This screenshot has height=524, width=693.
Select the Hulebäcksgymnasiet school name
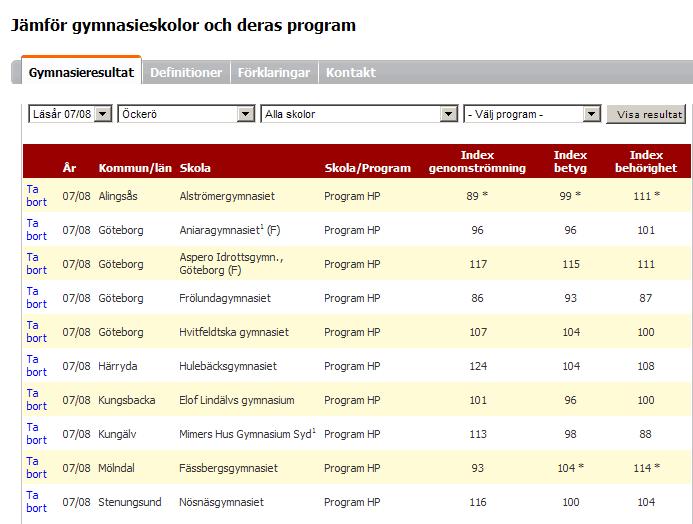pos(228,366)
